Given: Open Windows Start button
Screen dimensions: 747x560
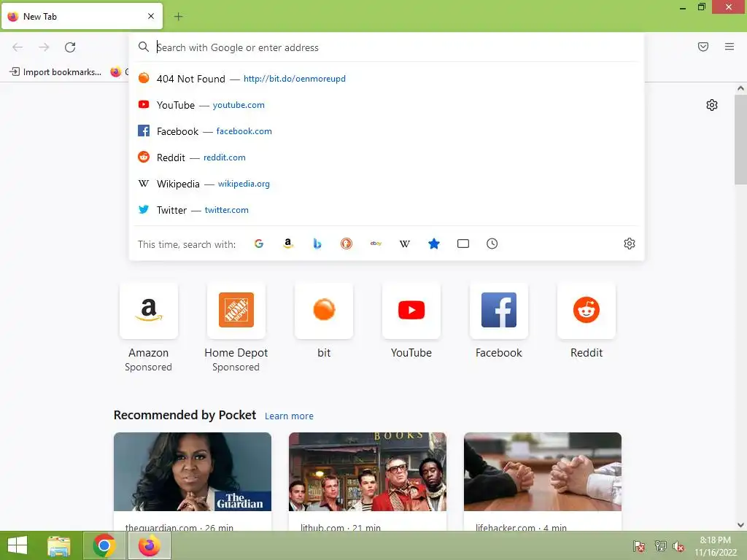Looking at the screenshot, I should pos(18,545).
